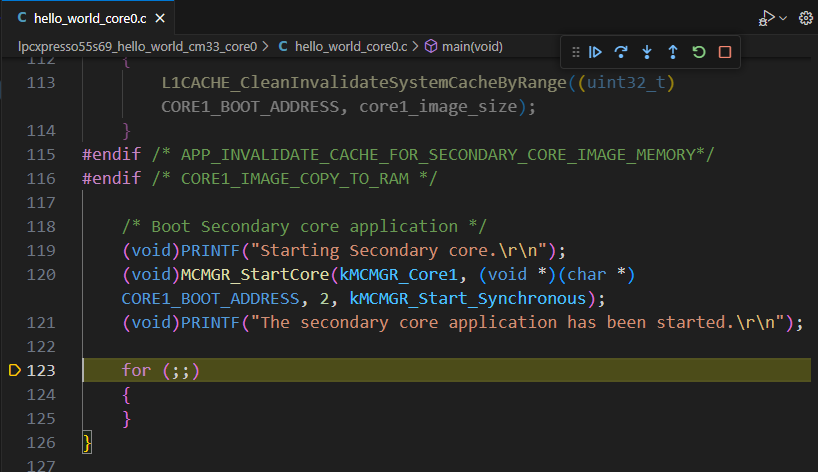
Task: Stop the debug session
Action: (725, 52)
